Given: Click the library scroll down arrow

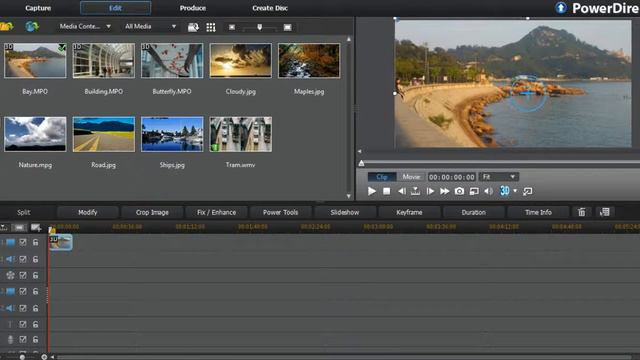Looking at the screenshot, I should [x=349, y=196].
